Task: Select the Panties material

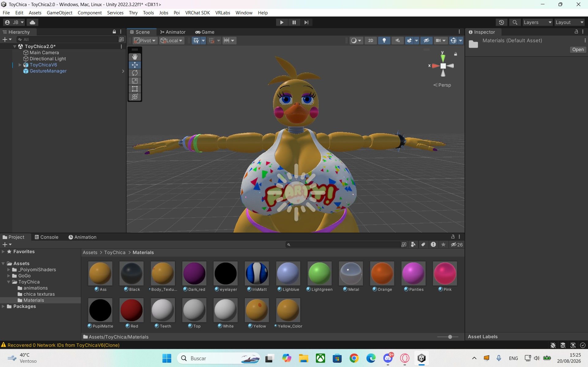Action: [413, 273]
